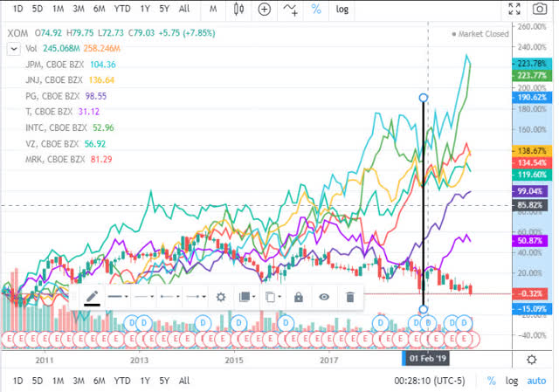
Task: Open the line thickness dropdown
Action: tap(118, 297)
